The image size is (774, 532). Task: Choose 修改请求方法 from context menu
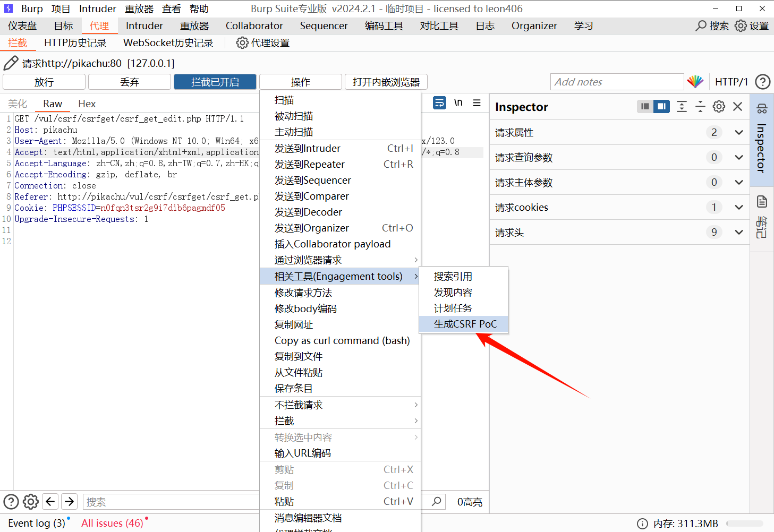340,293
